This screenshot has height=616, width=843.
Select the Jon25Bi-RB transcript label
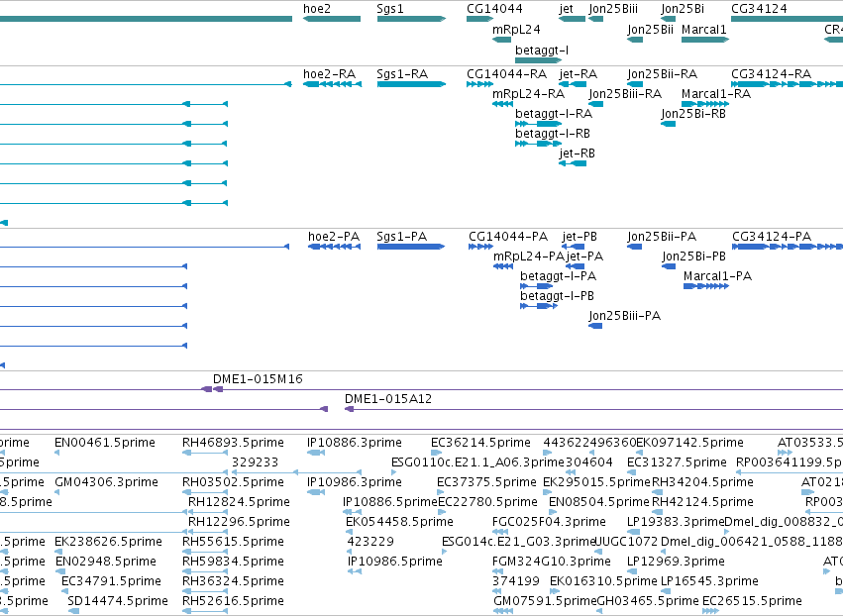693,114
